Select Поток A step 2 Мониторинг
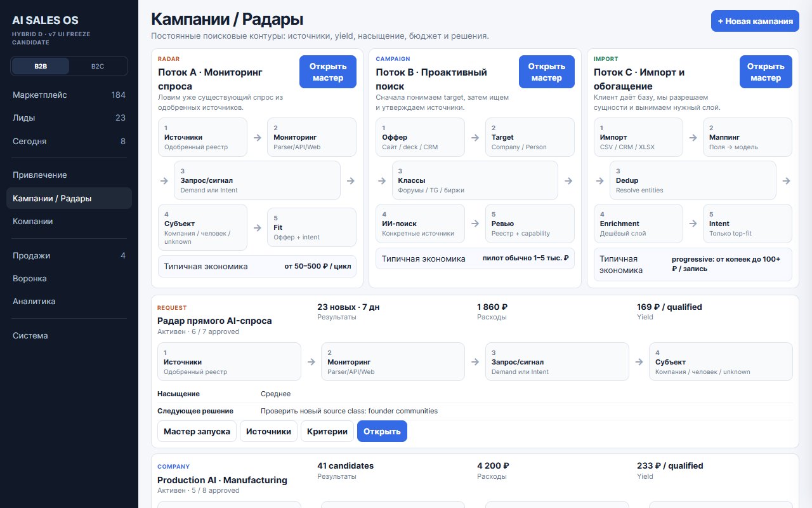812x508 pixels. click(311, 137)
